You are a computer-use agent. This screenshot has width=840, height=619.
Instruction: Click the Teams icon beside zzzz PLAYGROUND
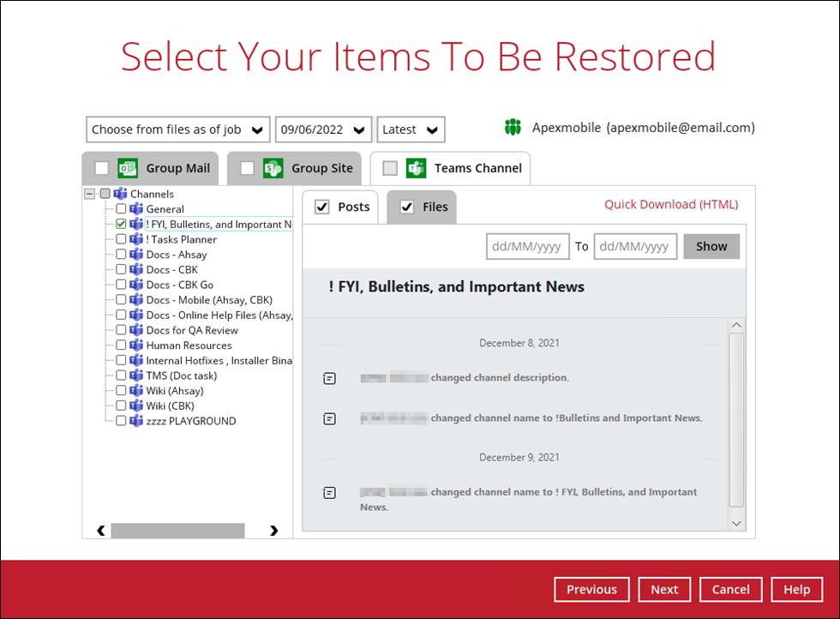(x=136, y=421)
